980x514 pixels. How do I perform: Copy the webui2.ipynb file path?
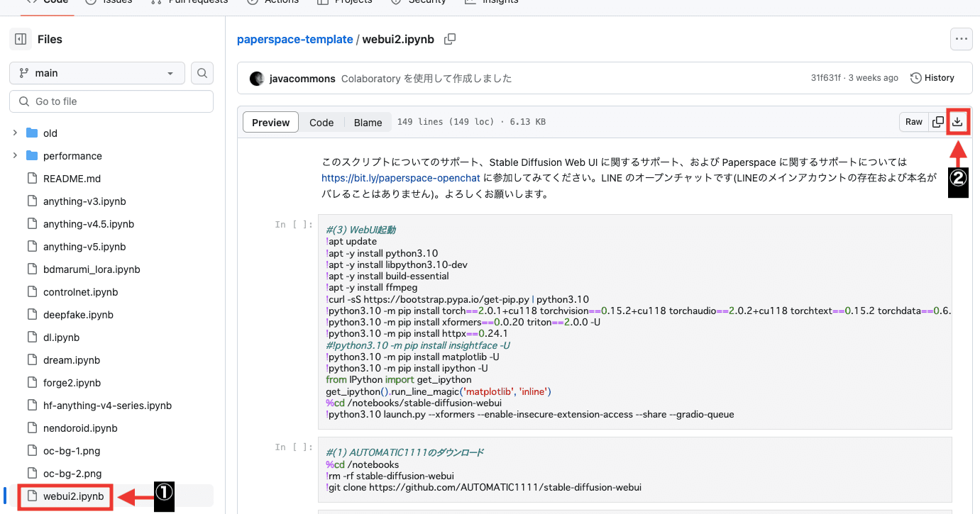450,40
